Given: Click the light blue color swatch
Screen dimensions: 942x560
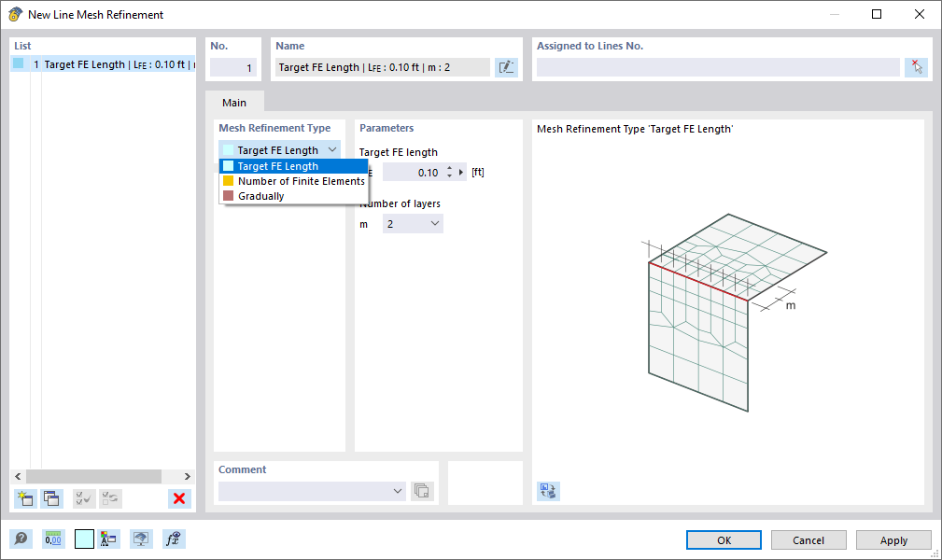Looking at the screenshot, I should (83, 539).
